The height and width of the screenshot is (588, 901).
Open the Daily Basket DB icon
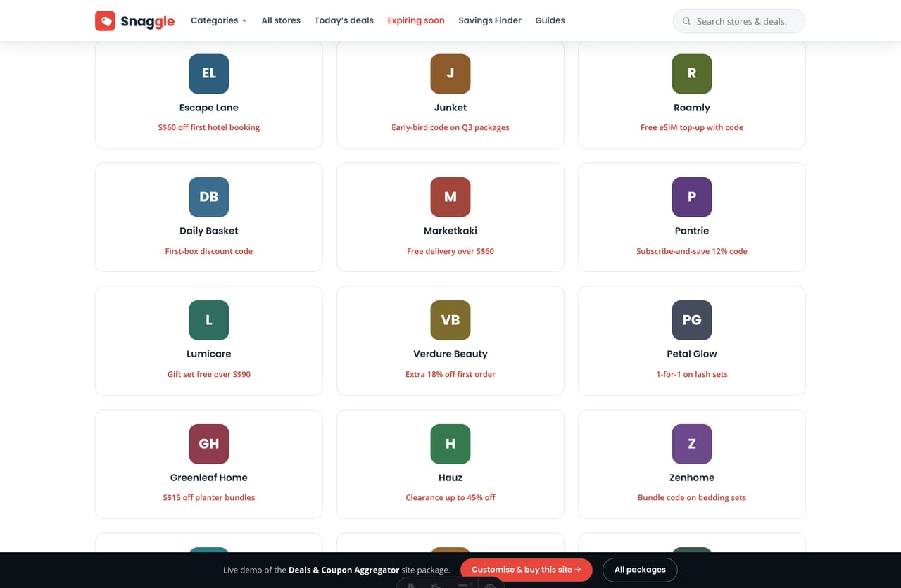pos(209,197)
